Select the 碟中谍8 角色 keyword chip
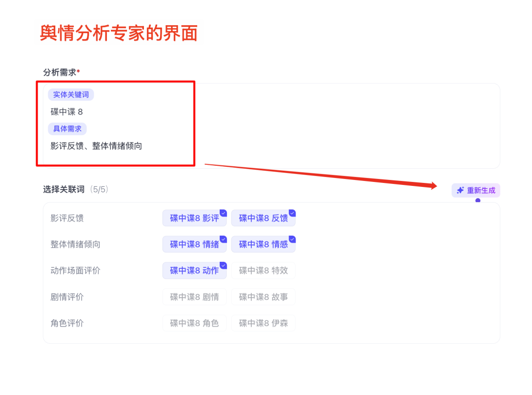 [x=195, y=323]
